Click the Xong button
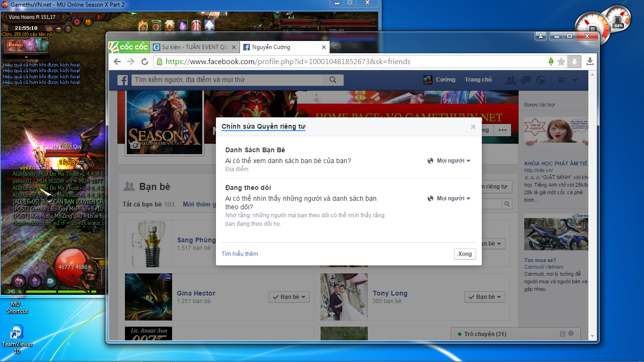 click(x=465, y=254)
